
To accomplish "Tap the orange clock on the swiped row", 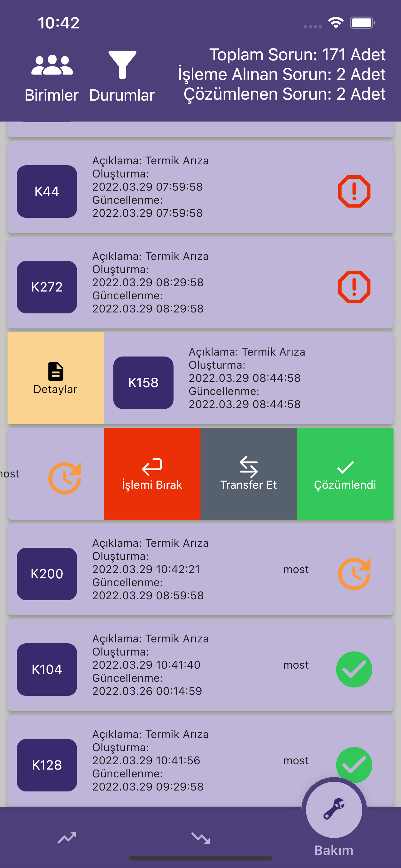I will click(65, 478).
